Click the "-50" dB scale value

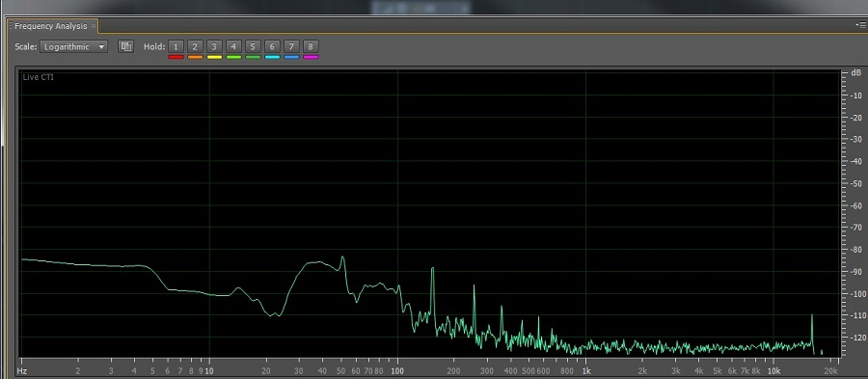pos(855,183)
